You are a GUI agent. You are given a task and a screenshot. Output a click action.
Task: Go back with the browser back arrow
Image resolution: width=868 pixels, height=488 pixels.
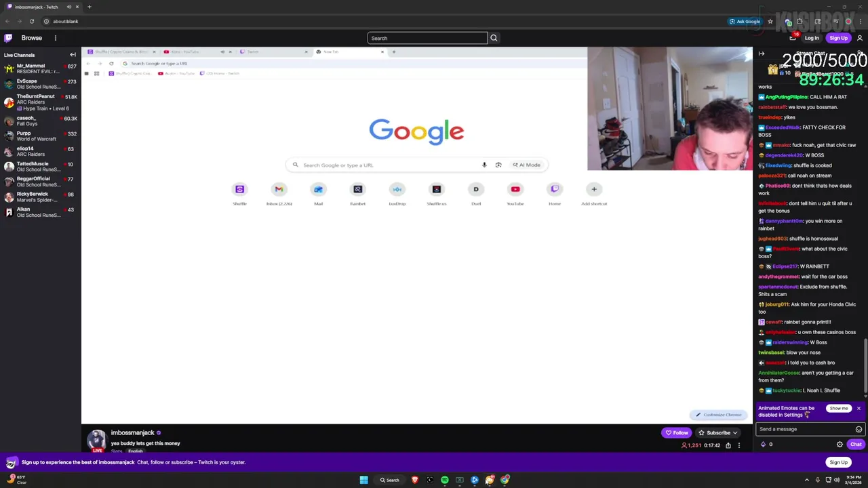coord(7,21)
